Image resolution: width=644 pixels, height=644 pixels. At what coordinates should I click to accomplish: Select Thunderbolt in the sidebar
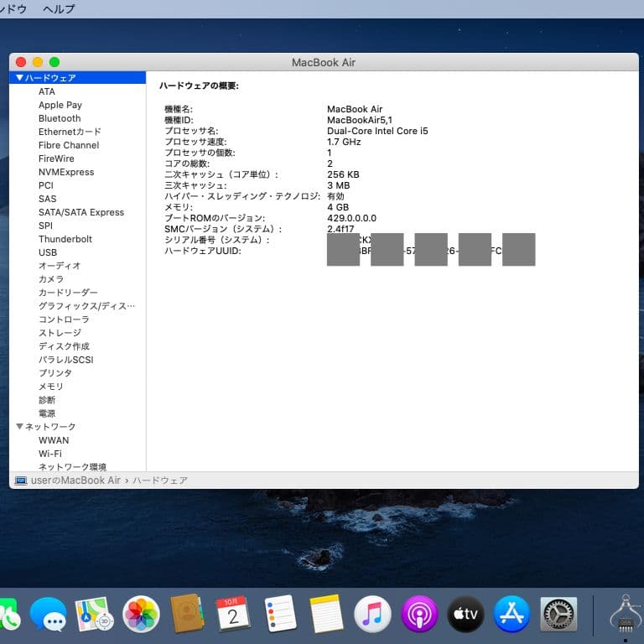point(65,239)
